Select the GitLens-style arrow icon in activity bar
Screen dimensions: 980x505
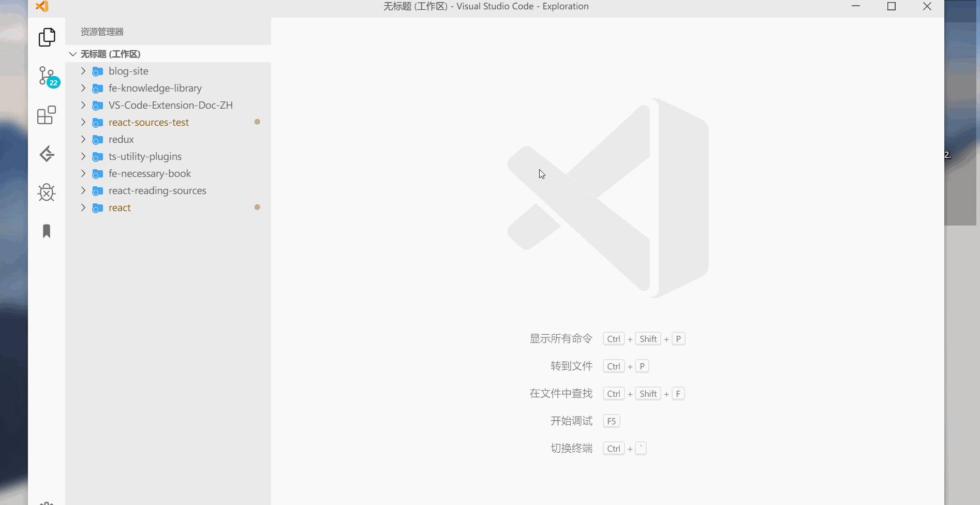coord(47,154)
